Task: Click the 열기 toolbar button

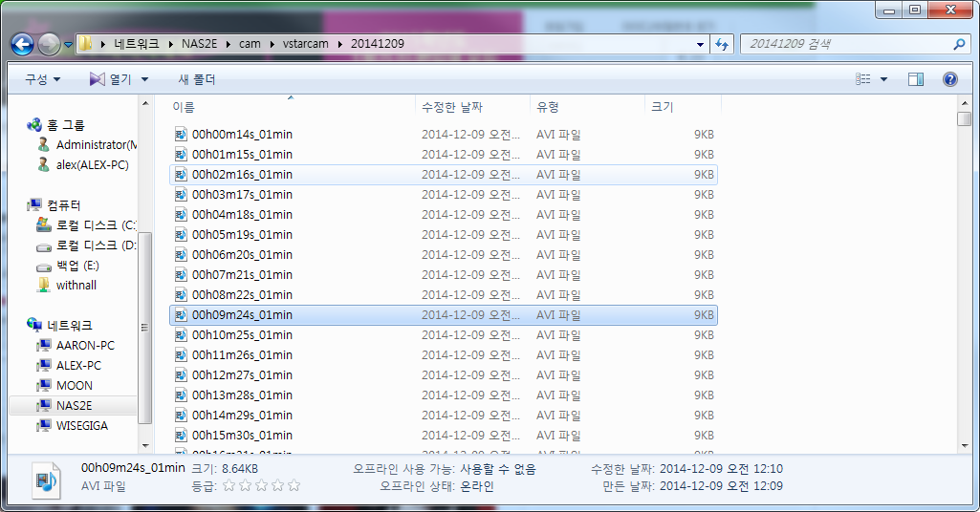Action: (x=111, y=79)
